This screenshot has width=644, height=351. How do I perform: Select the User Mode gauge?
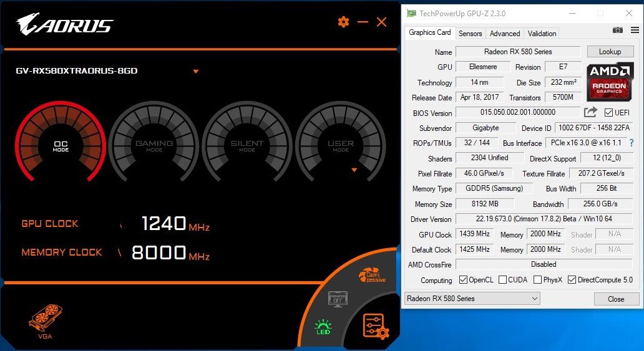tap(341, 143)
